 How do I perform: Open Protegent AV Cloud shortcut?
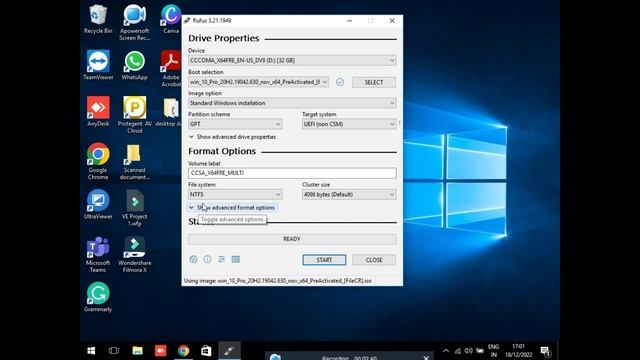click(134, 115)
